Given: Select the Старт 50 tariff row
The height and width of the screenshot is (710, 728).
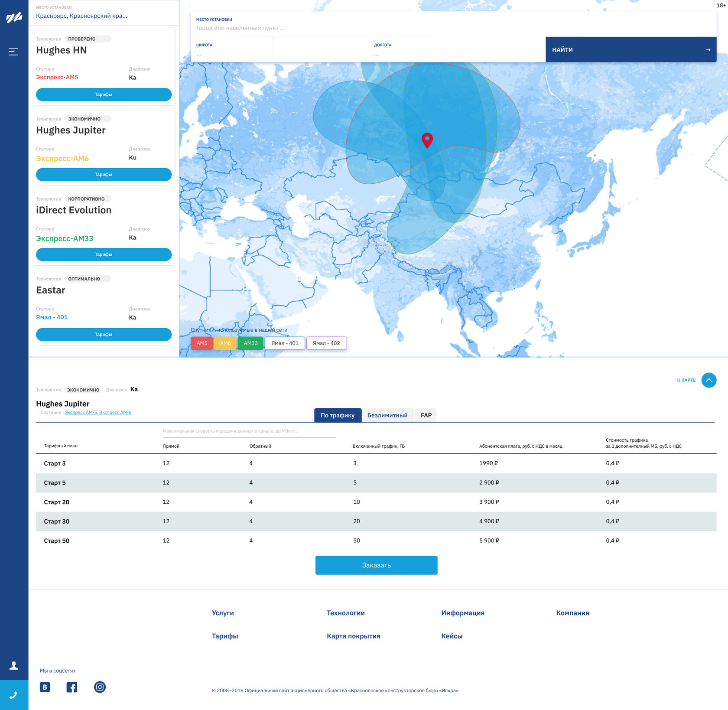Looking at the screenshot, I should 376,541.
